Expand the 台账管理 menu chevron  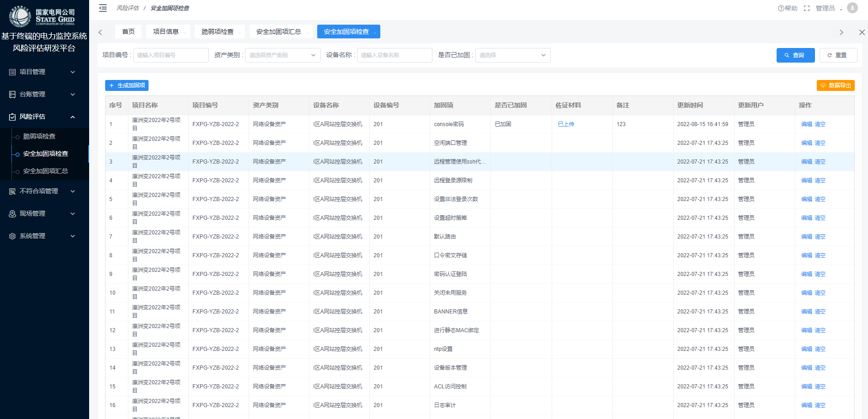tap(73, 95)
